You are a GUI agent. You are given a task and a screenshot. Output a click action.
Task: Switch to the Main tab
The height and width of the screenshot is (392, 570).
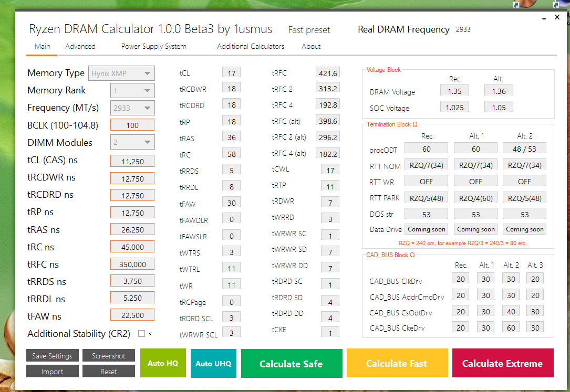tap(42, 47)
